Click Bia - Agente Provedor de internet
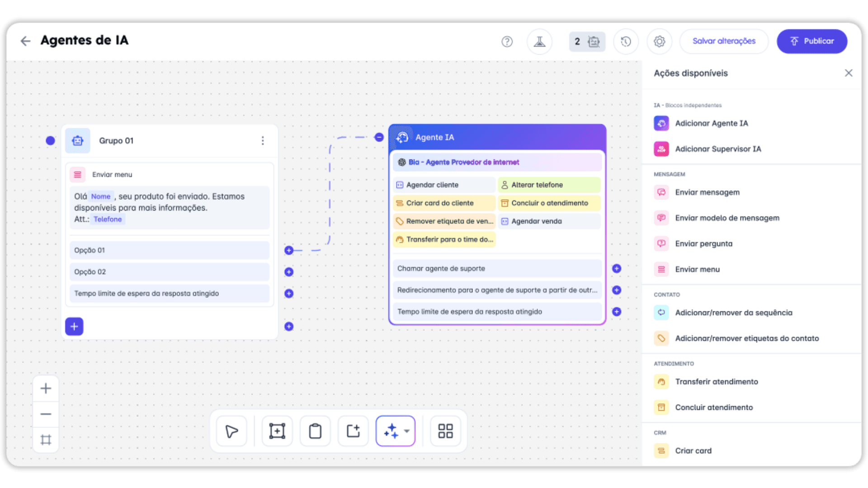The width and height of the screenshot is (868, 488). [x=497, y=162]
